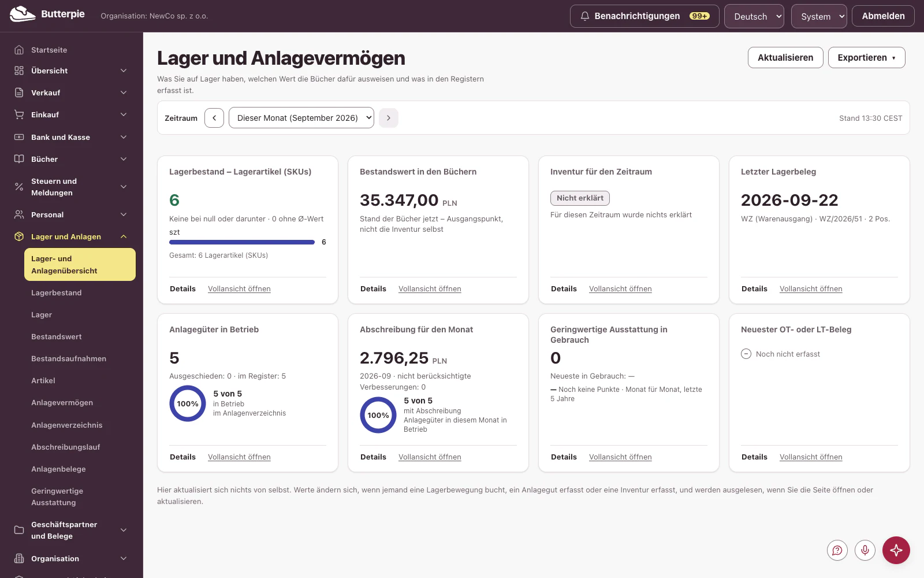Go to the next period arrow

[389, 118]
